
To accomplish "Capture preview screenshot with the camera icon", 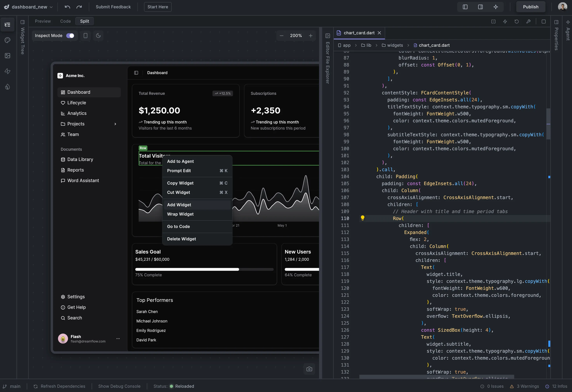I will 309,369.
